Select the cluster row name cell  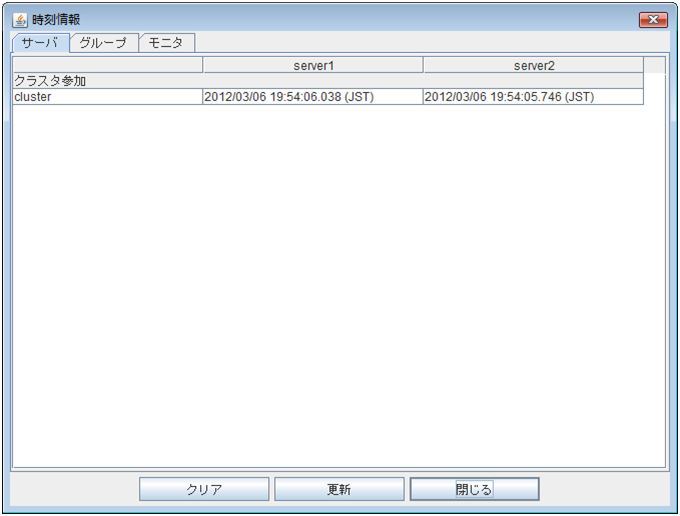tap(107, 97)
